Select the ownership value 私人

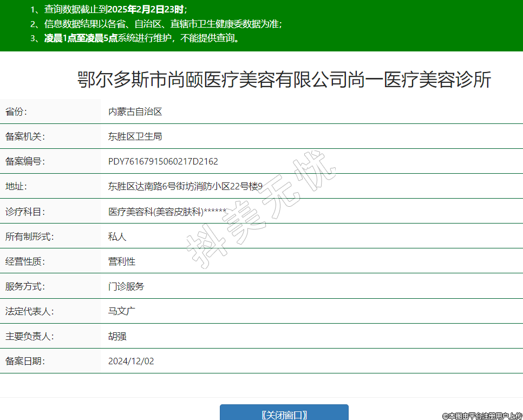[117, 237]
